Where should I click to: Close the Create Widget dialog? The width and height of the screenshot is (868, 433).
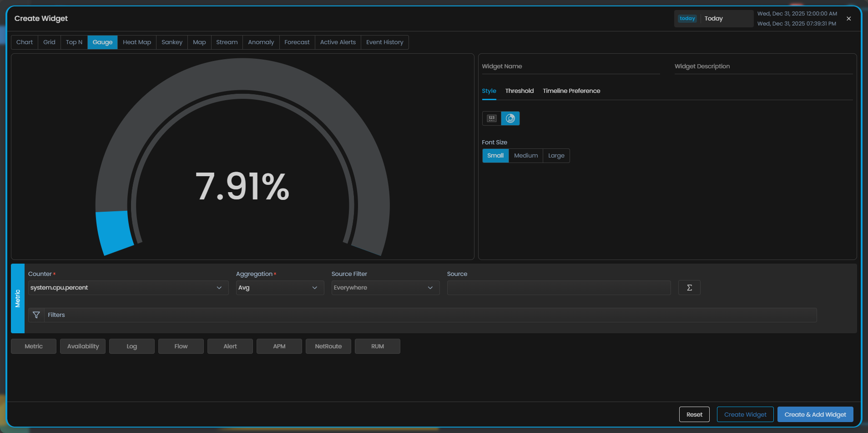(848, 19)
